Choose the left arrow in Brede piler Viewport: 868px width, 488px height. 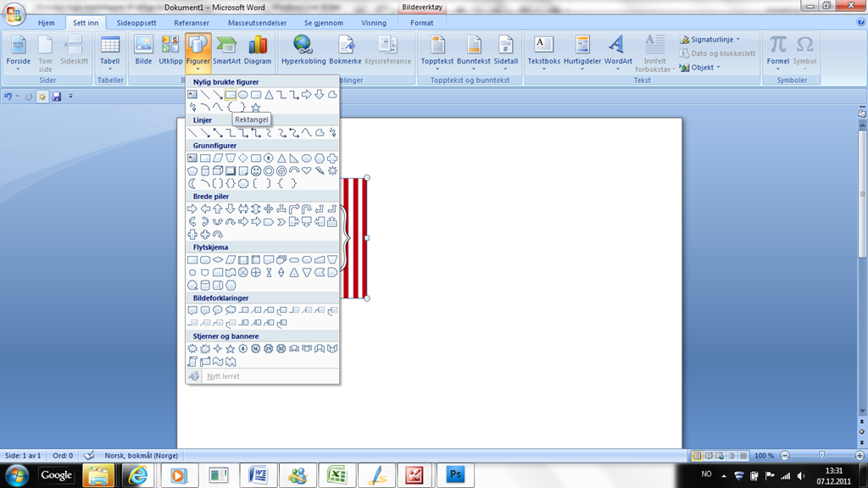coord(205,209)
